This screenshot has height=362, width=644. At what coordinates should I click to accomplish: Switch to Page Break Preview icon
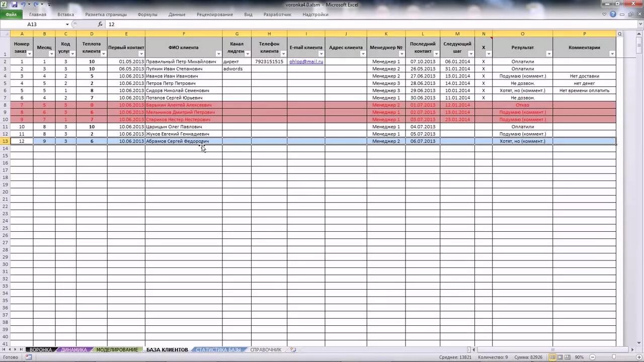point(568,357)
